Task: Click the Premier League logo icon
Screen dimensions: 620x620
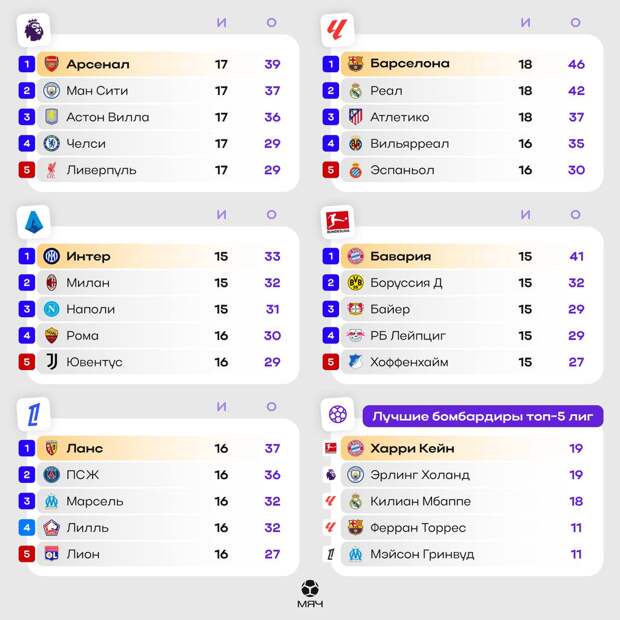Action: [x=34, y=30]
